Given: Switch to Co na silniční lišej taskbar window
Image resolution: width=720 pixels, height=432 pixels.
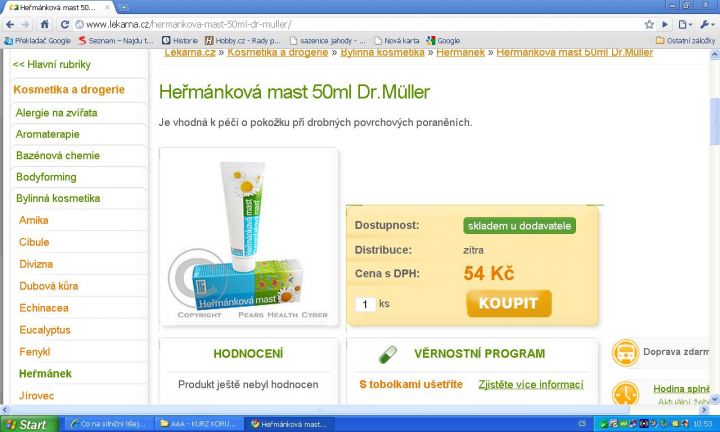Looking at the screenshot, I should [x=107, y=424].
